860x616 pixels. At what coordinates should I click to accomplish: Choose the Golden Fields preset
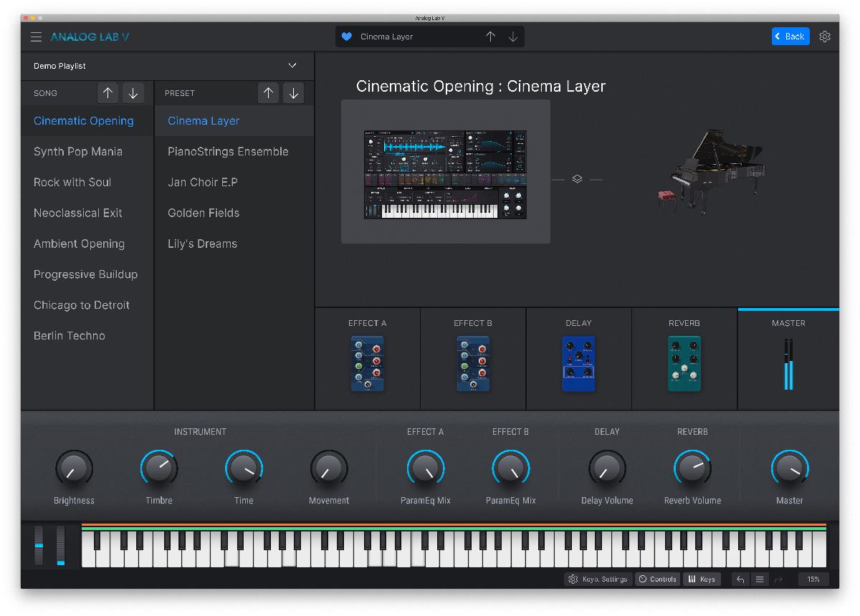234,213
